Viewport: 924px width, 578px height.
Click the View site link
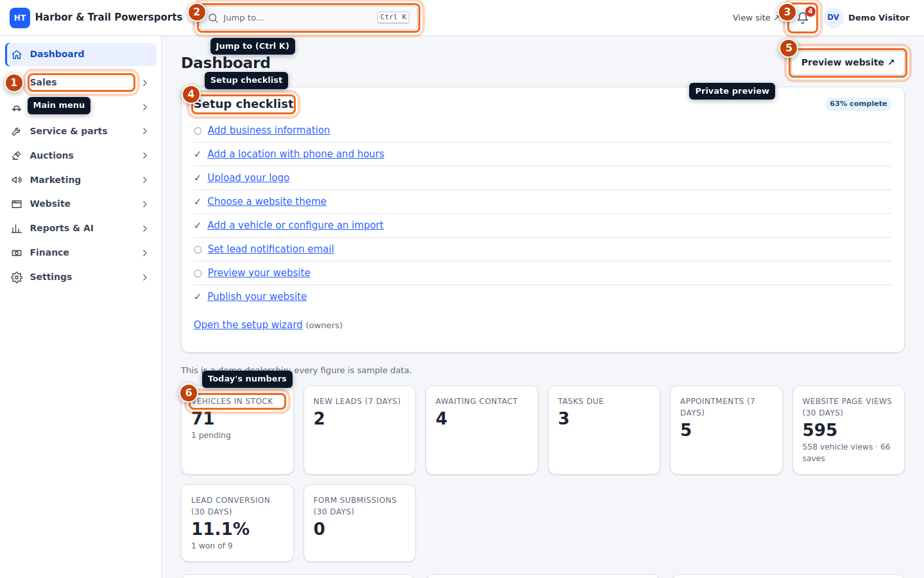point(755,18)
